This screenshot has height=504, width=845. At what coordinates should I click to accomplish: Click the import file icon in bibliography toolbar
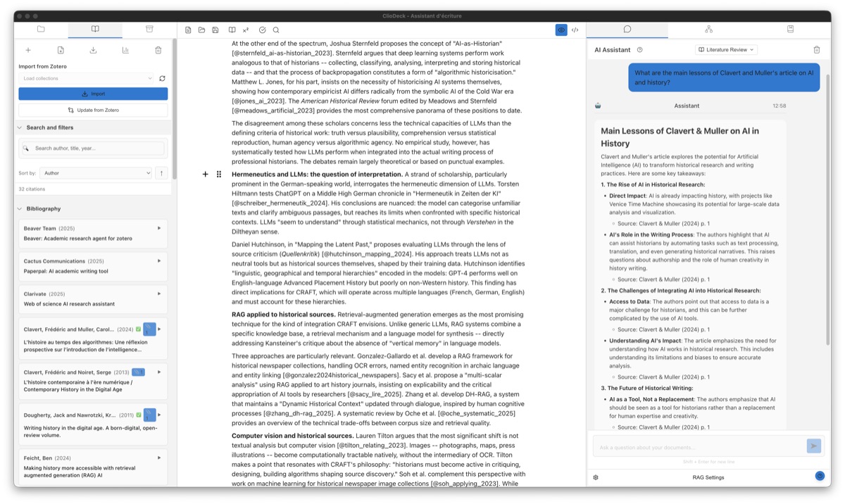click(x=61, y=50)
